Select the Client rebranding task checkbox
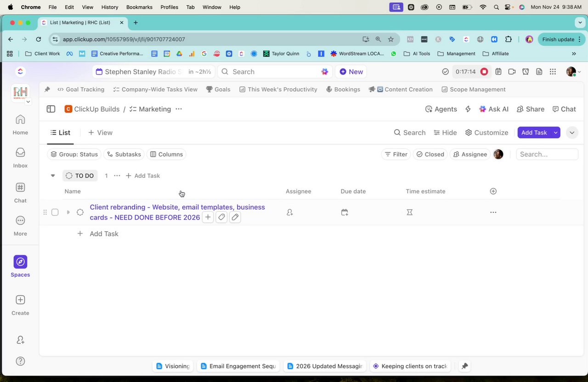588x382 pixels. point(55,212)
